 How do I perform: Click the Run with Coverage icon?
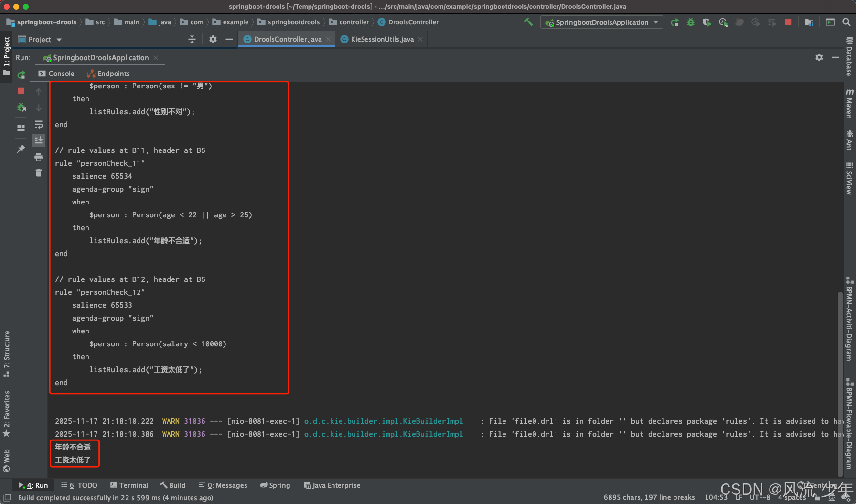706,22
